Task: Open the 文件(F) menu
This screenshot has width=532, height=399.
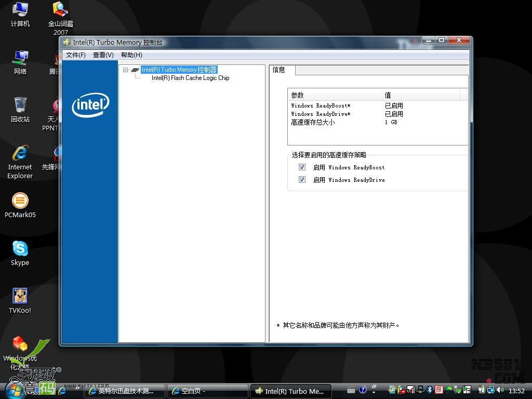Action: [x=75, y=55]
